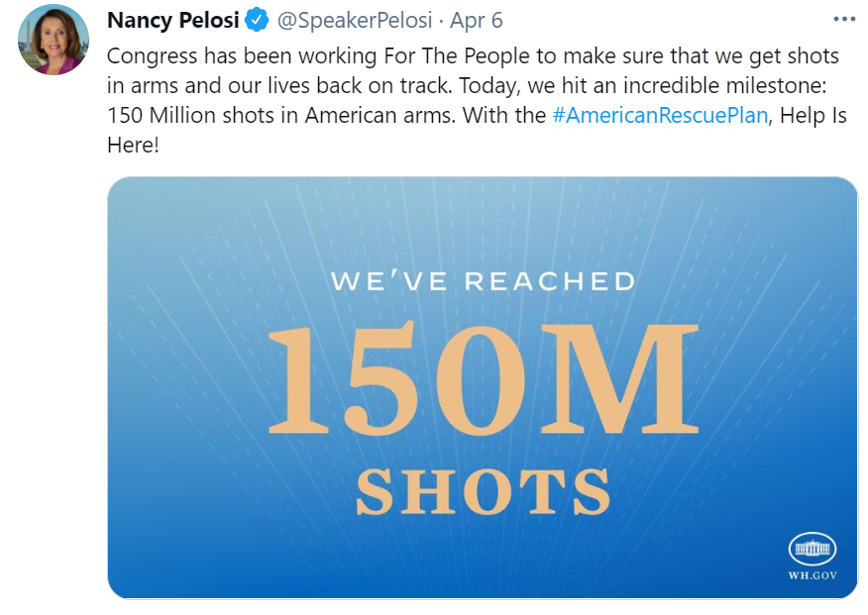Click Nancy Pelosi's profile avatar photo

[54, 40]
